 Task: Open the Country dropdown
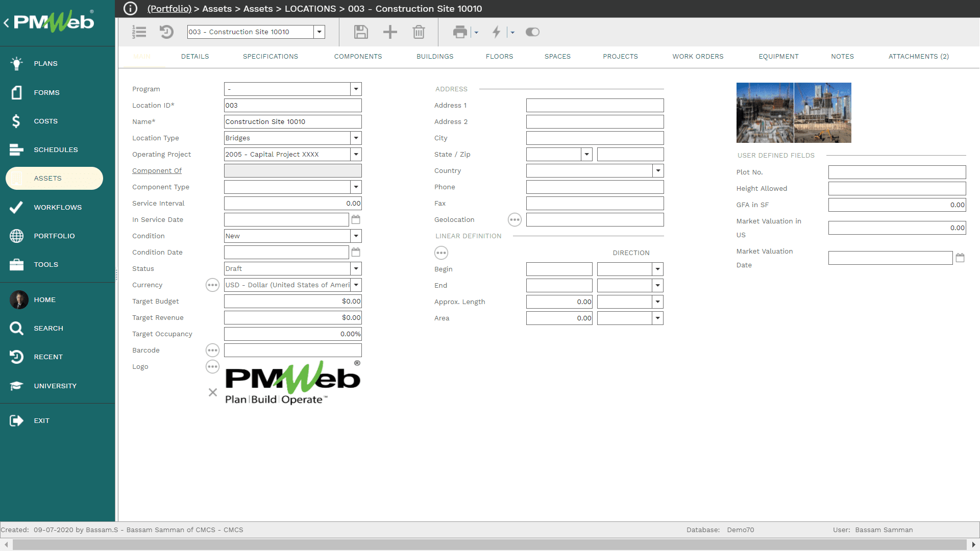[x=658, y=171]
